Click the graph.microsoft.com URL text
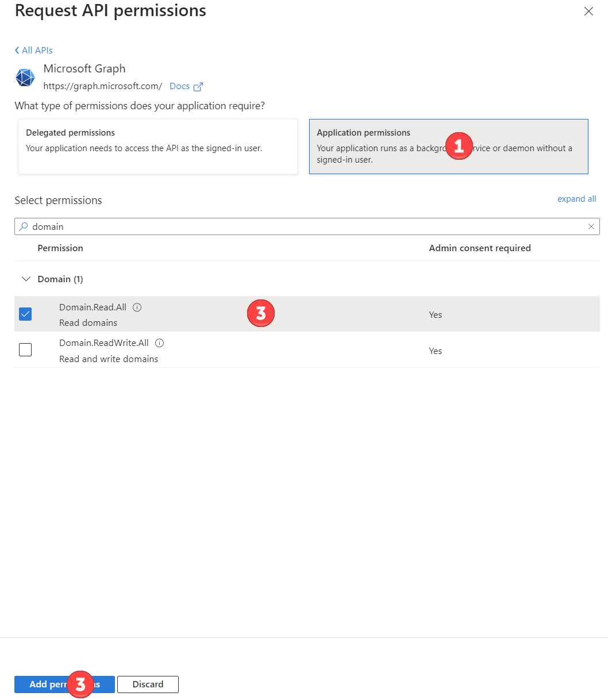 (x=102, y=86)
